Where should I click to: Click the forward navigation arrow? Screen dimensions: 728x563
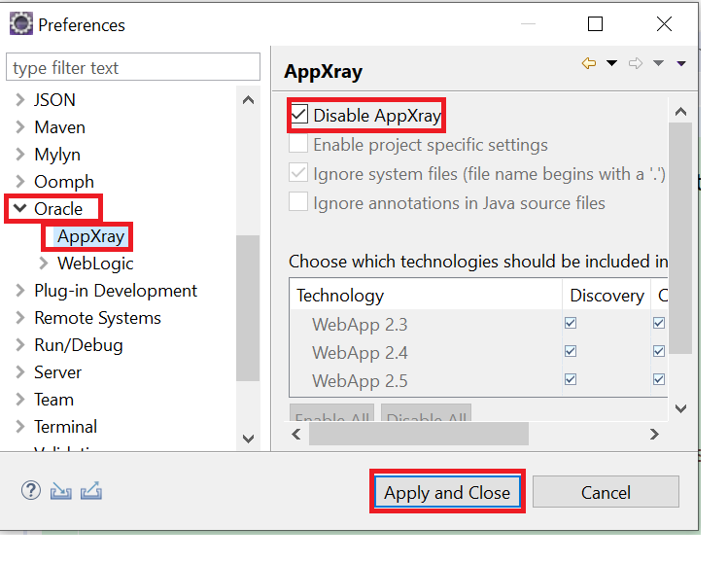(x=636, y=63)
